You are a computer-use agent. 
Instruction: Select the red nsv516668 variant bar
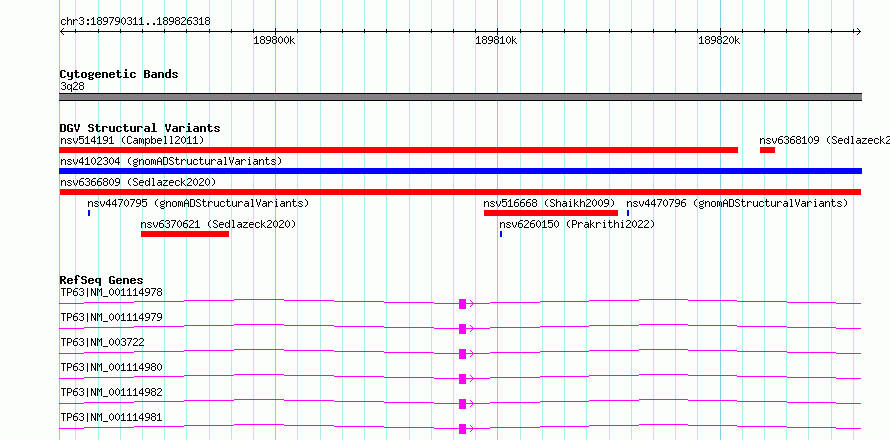(551, 213)
